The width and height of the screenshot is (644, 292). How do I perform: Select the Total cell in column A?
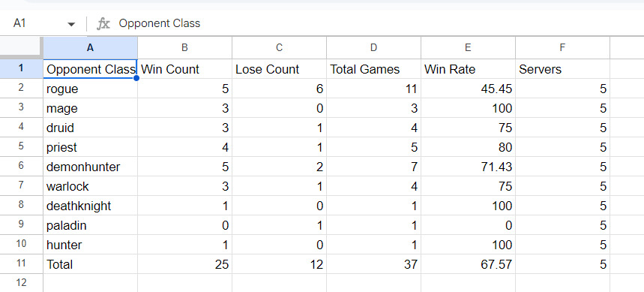click(91, 264)
